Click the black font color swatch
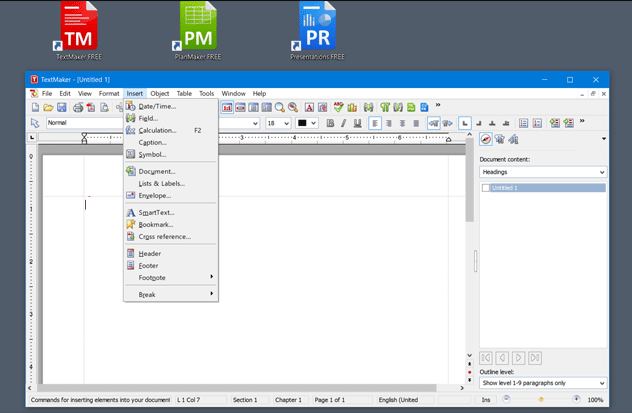Image resolution: width=632 pixels, height=413 pixels. coord(302,123)
